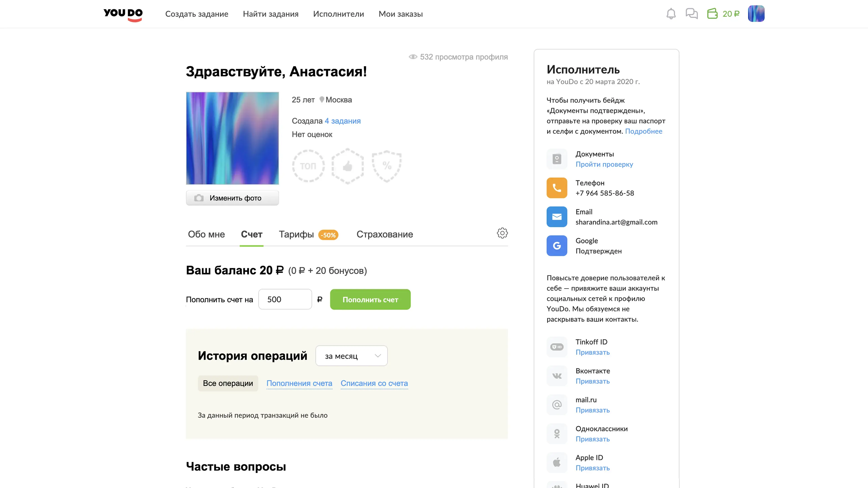Click the Google account icon

[x=557, y=246]
